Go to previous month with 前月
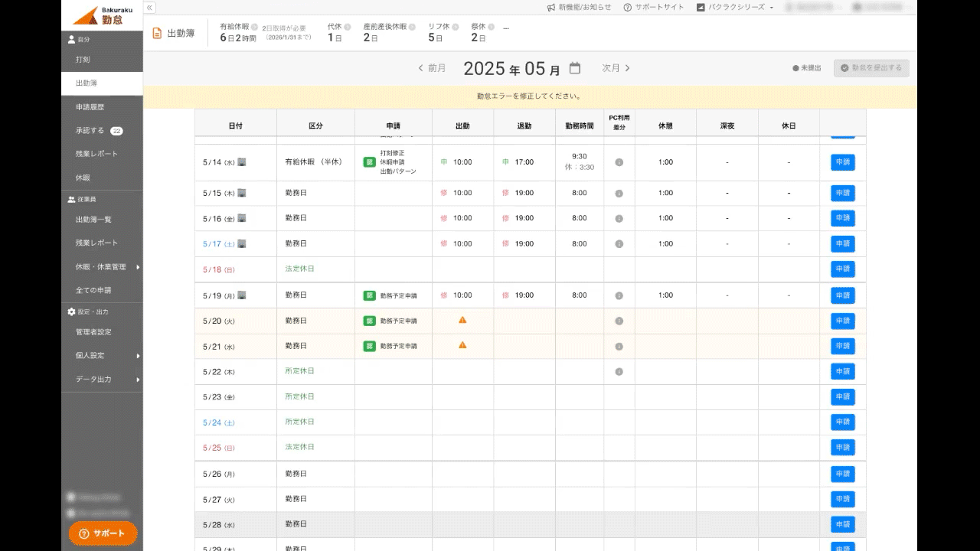This screenshot has height=551, width=980. tap(432, 68)
